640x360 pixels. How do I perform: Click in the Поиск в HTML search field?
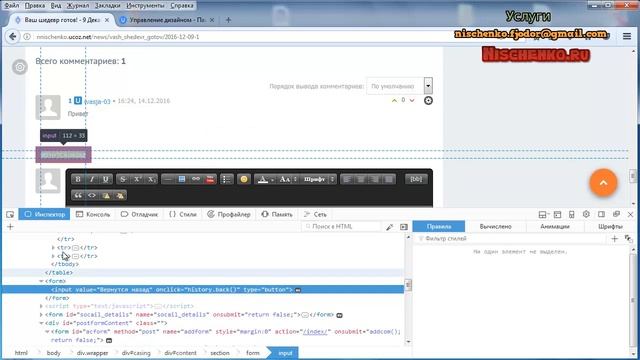point(341,227)
